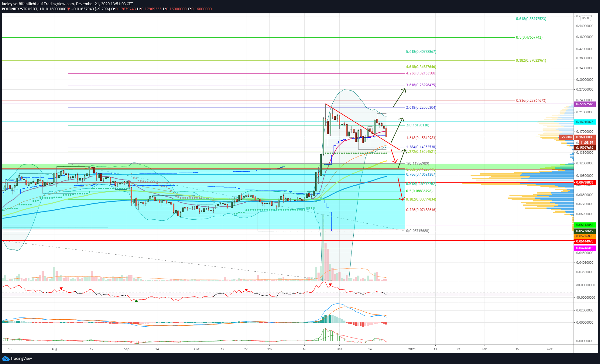Click the TradingView logo at bottom left

[x=17, y=359]
